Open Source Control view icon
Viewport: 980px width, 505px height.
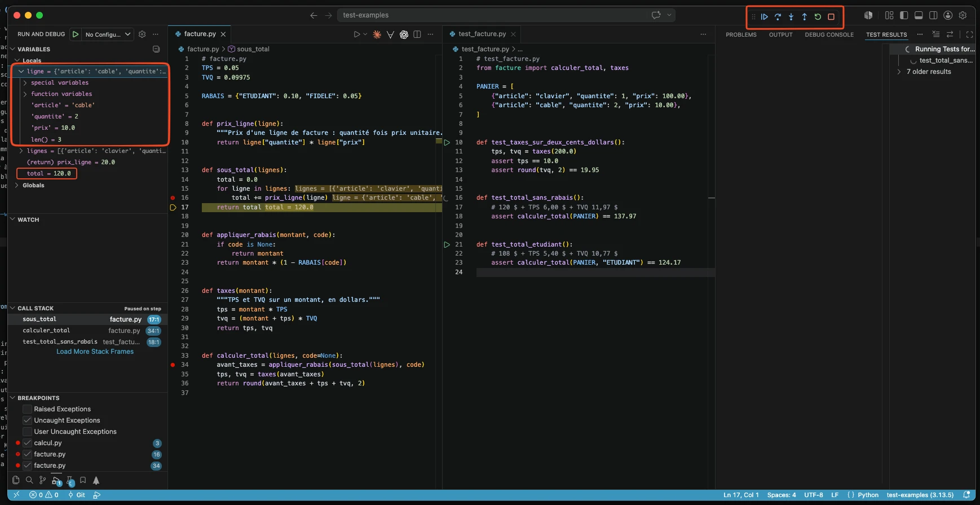[x=43, y=480]
